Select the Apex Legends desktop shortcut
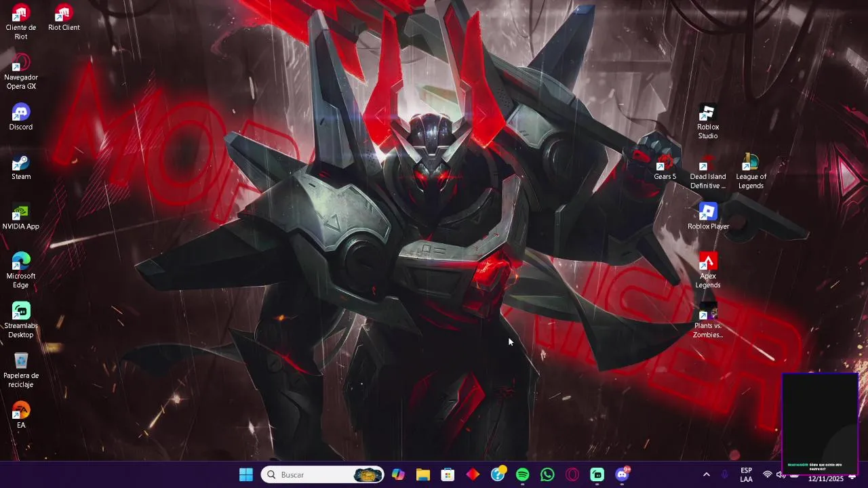This screenshot has height=488, width=868. 708,270
